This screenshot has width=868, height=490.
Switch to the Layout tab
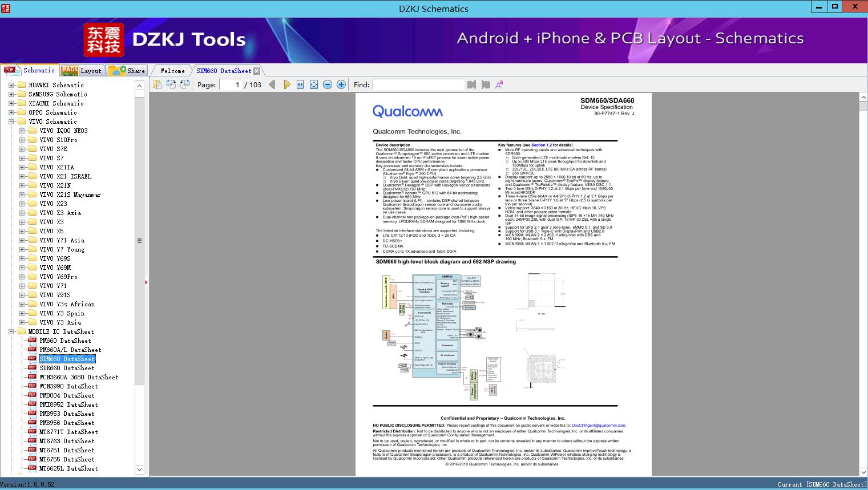[82, 70]
